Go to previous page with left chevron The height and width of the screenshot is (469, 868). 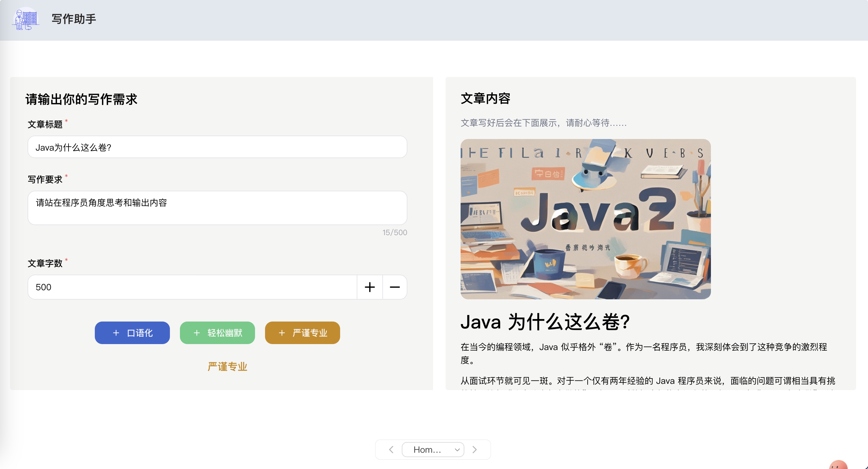[391, 450]
